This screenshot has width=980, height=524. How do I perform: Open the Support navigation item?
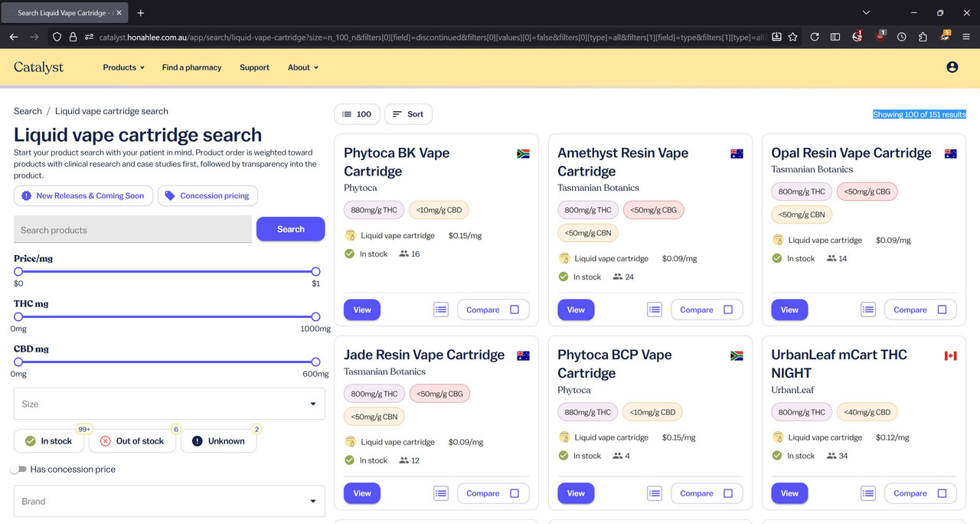pyautogui.click(x=254, y=67)
